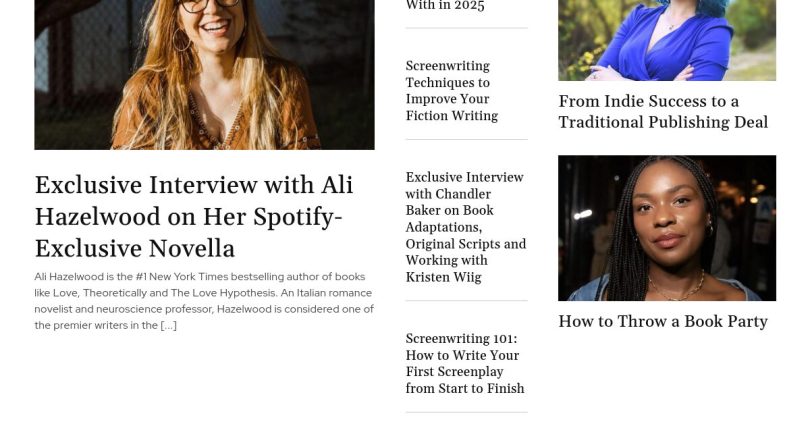
Task: Open From Indie Success to Traditional Publishing Deal
Action: pos(663,112)
